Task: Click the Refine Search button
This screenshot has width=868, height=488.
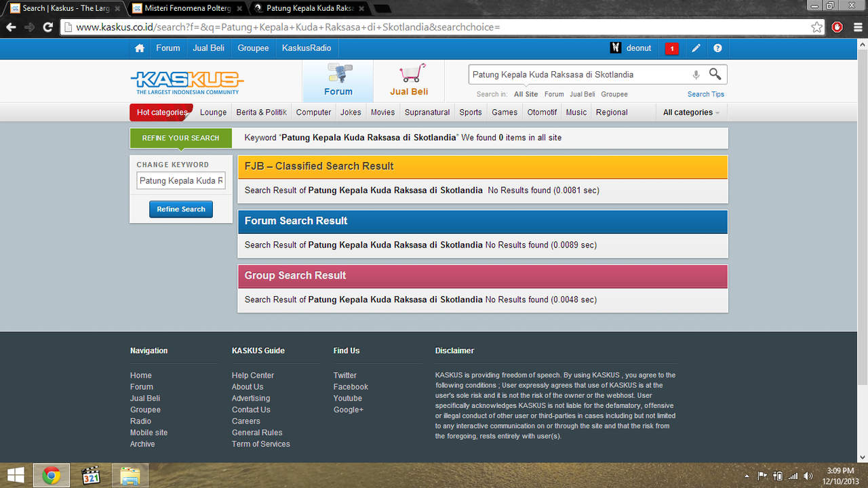Action: point(181,209)
